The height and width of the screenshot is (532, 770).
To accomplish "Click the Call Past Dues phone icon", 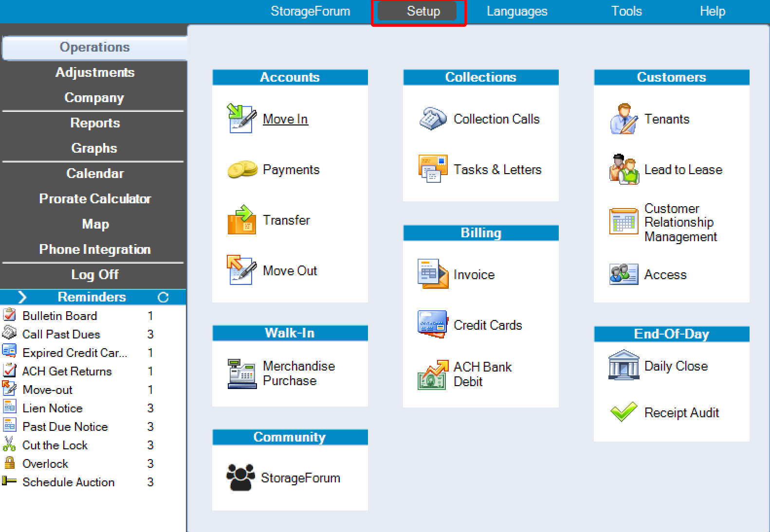I will coord(9,333).
